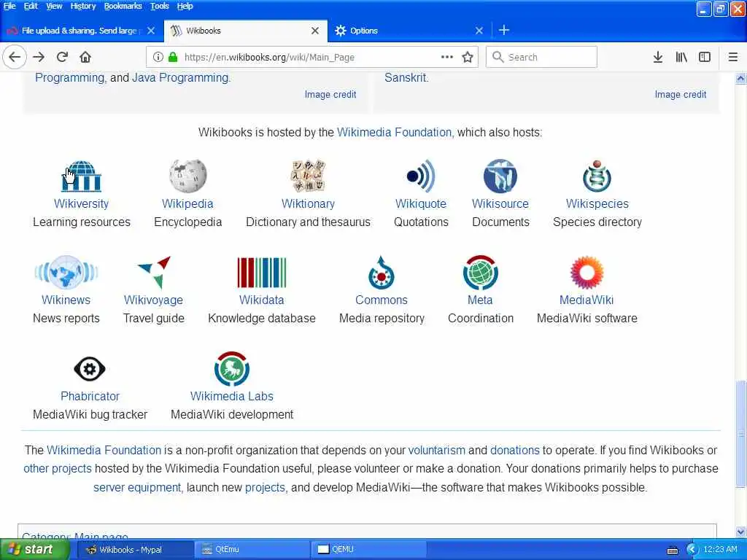This screenshot has width=747, height=560.
Task: Click the Wikiversity logo icon
Action: click(82, 176)
